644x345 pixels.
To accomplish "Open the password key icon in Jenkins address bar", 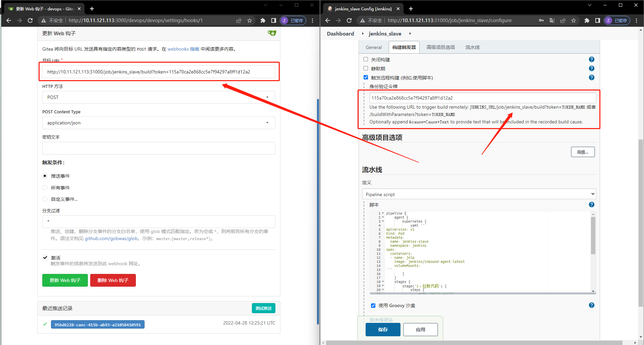I will (x=541, y=20).
